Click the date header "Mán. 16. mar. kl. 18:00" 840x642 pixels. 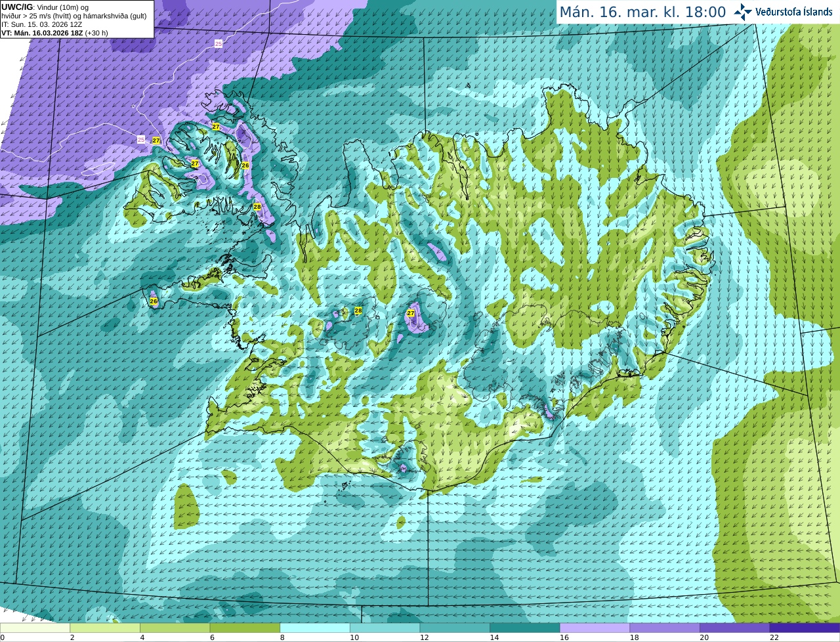[642, 12]
